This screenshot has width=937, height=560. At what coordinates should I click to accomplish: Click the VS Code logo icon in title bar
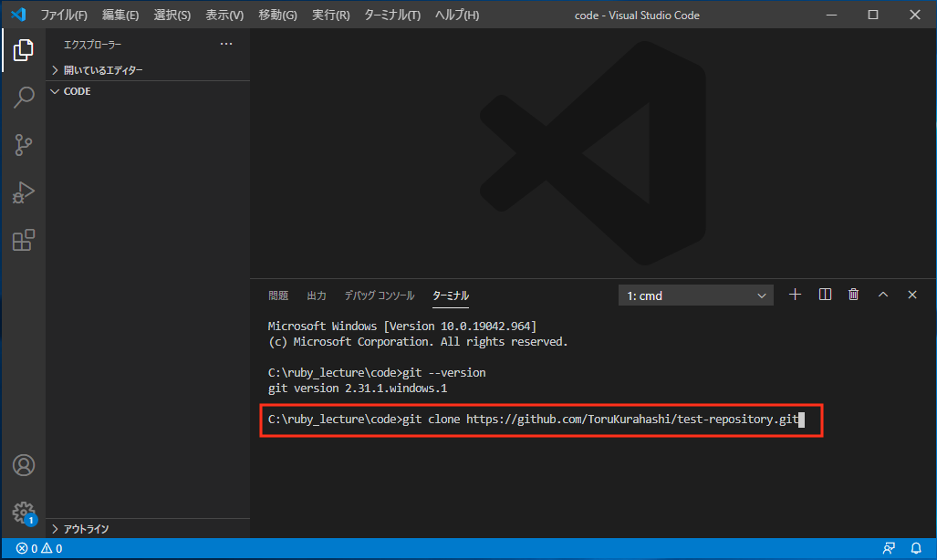click(x=18, y=15)
